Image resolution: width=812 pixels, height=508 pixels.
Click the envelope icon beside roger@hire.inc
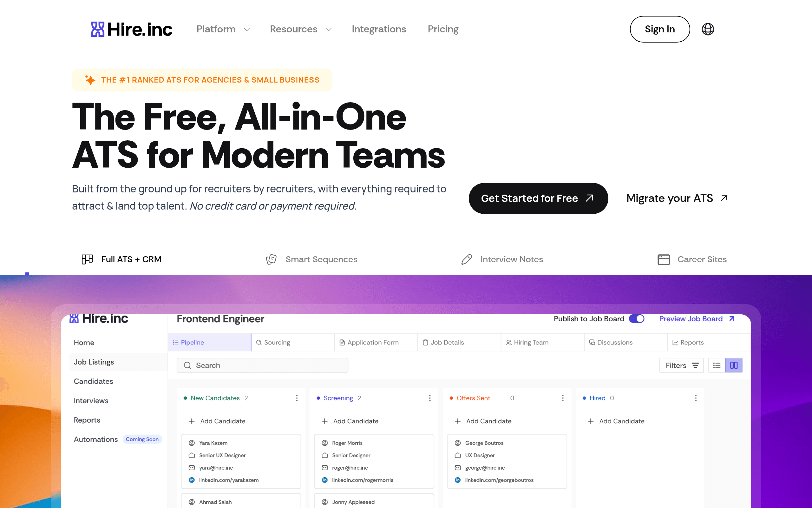pyautogui.click(x=324, y=468)
